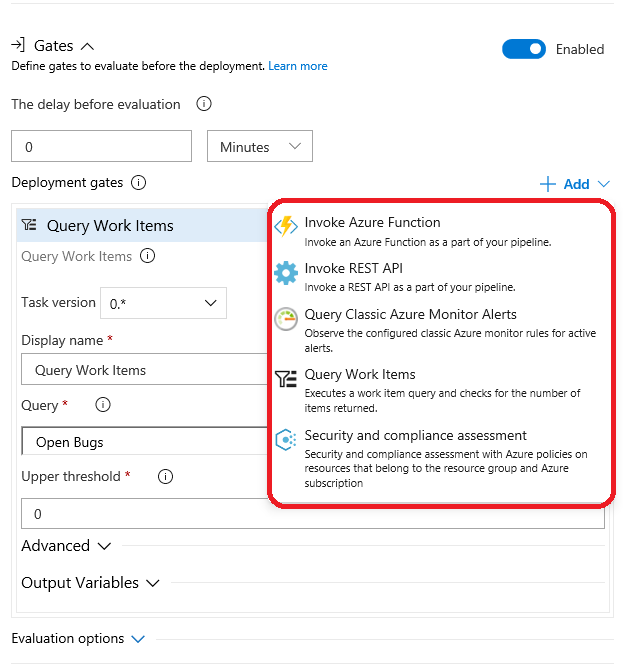
Task: Click the 'Invoke an Azure Function as a part' description
Action: click(428, 242)
